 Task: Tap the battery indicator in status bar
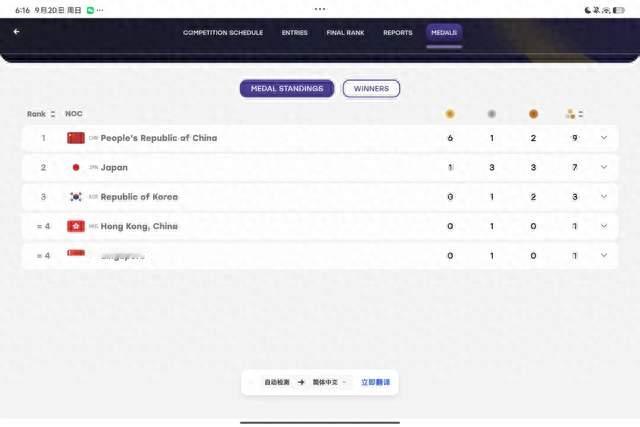[x=619, y=10]
